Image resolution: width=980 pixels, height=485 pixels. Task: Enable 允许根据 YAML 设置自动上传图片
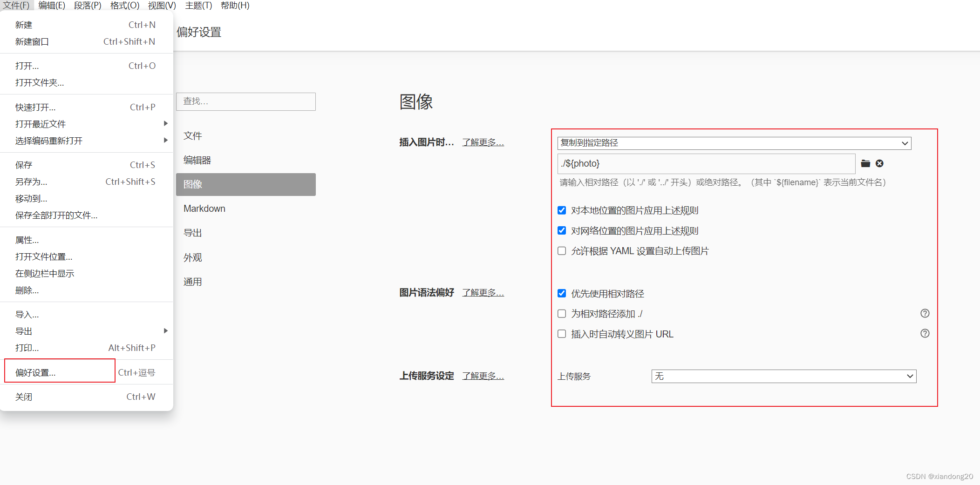click(562, 251)
